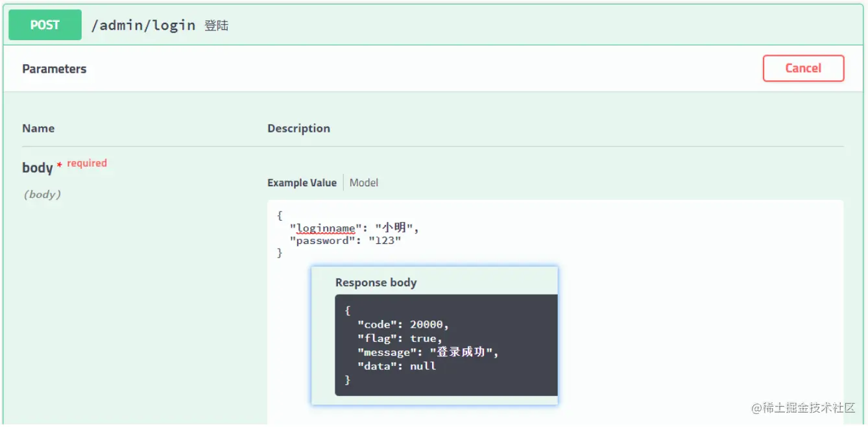Click the red required label

[87, 164]
